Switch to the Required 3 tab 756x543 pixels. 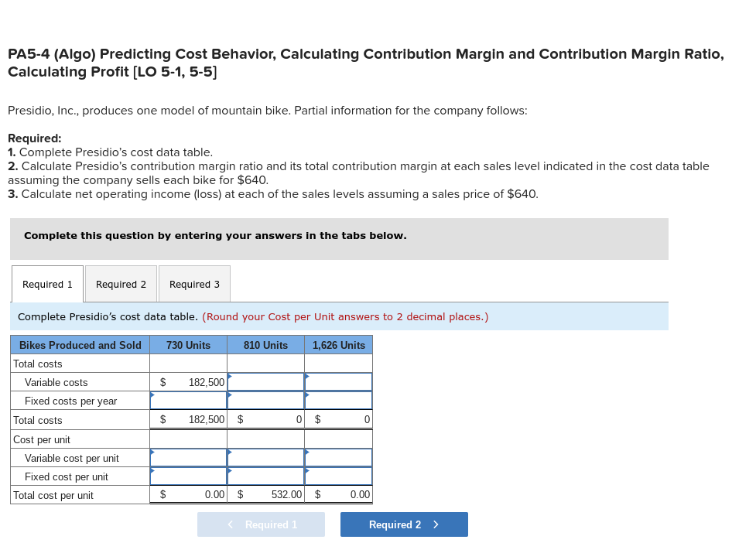[194, 284]
